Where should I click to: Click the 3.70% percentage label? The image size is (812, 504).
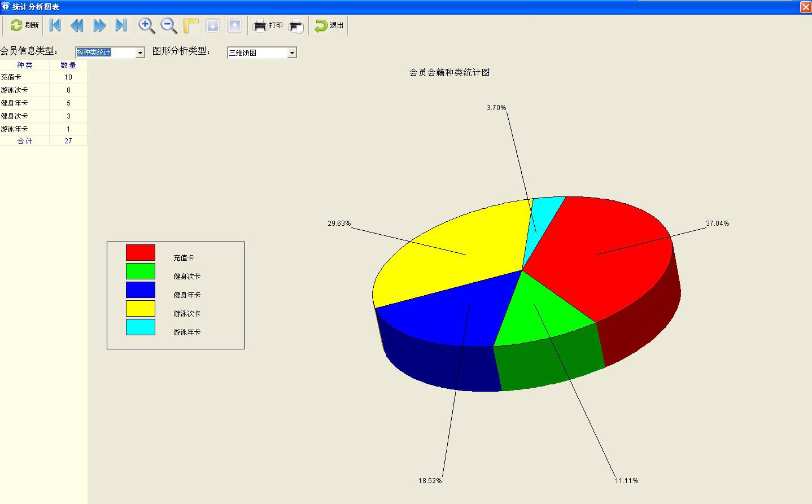[497, 108]
